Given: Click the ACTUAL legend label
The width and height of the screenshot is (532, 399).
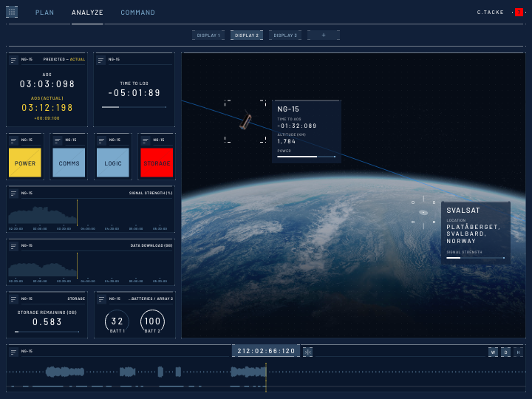Looking at the screenshot, I should [78, 59].
